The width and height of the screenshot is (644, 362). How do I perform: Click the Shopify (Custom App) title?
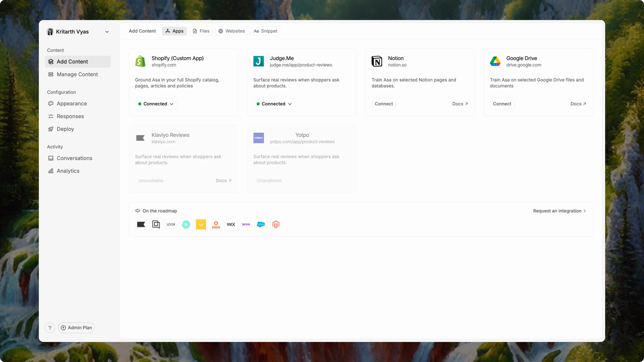(x=178, y=58)
